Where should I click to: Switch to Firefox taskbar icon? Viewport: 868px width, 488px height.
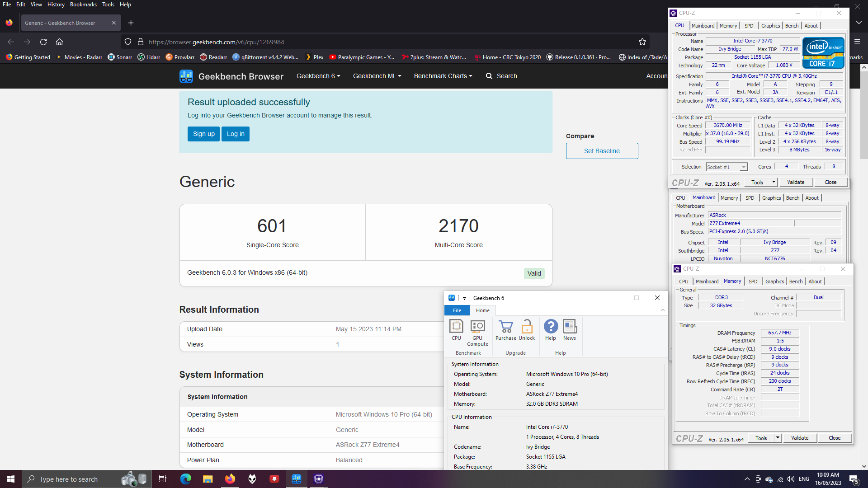coord(230,479)
